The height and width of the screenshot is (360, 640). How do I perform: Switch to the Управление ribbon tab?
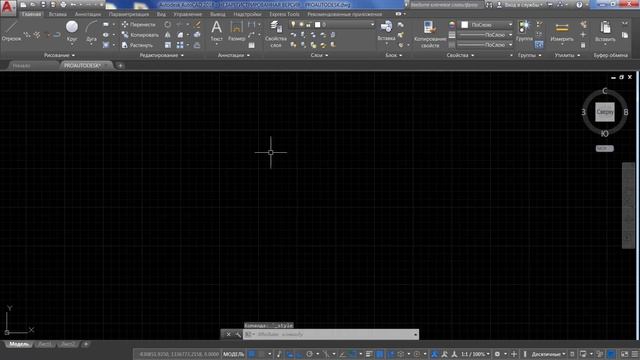tap(187, 14)
